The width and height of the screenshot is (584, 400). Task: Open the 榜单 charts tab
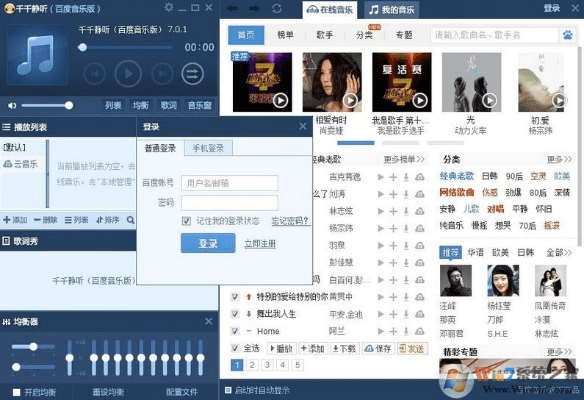285,35
